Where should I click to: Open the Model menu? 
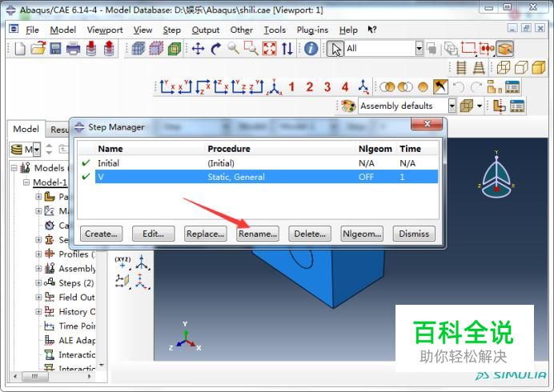[63, 30]
